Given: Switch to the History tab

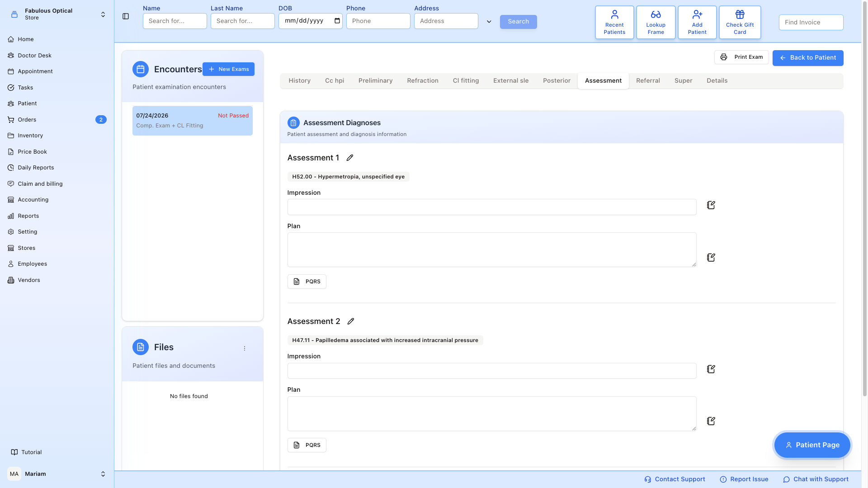Looking at the screenshot, I should tap(299, 81).
